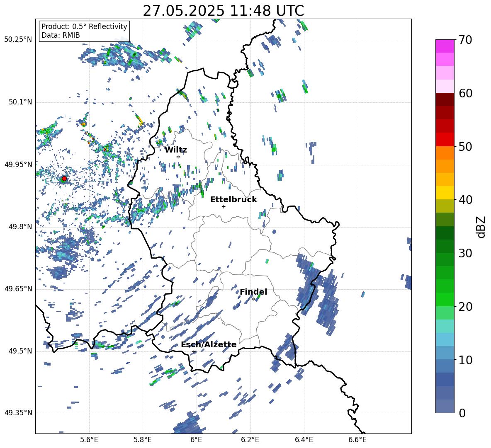Click the 49.35°N latitude tick label
This screenshot has width=491, height=448.
(x=18, y=413)
